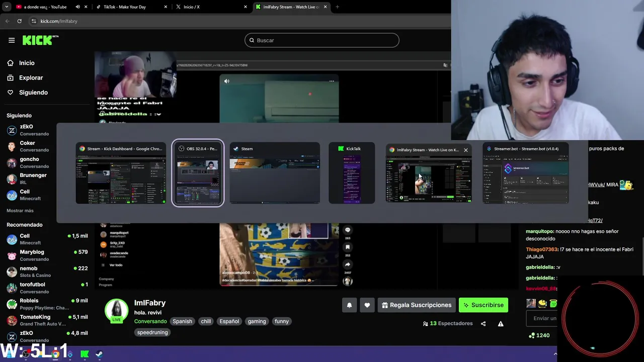Switch to Stream - Kick Dashboard window
This screenshot has width=644, height=362.
tap(121, 173)
